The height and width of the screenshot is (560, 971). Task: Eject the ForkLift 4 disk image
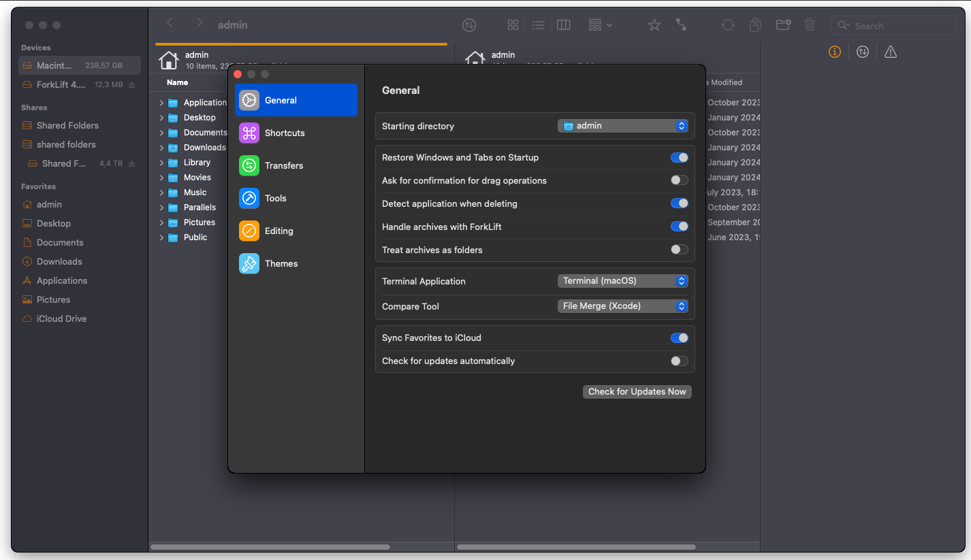point(132,85)
